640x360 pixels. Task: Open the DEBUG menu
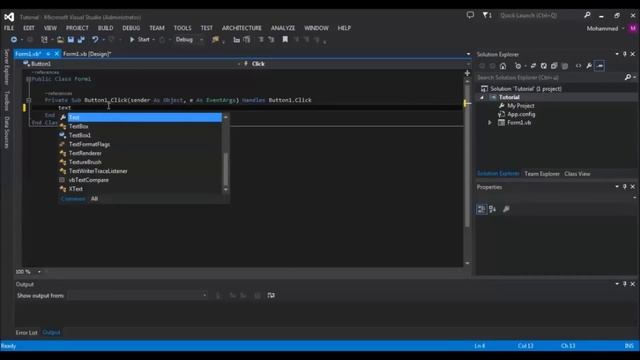(x=131, y=28)
